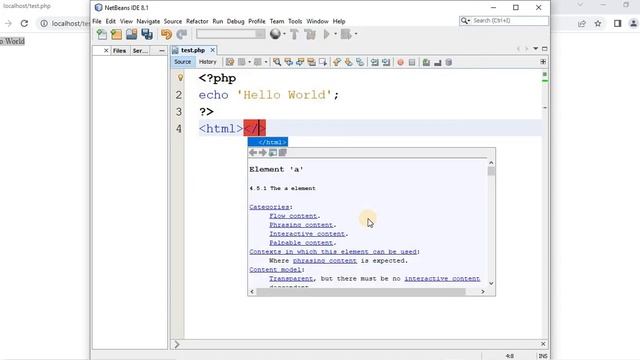Click the Open Source popup icon
This screenshot has height=360, width=640.
pyautogui.click(x=282, y=152)
